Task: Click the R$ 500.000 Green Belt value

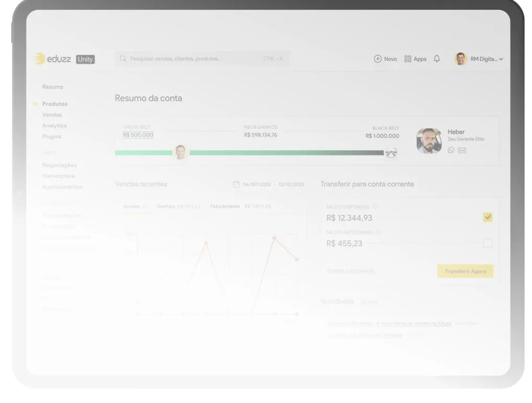Action: coord(138,135)
